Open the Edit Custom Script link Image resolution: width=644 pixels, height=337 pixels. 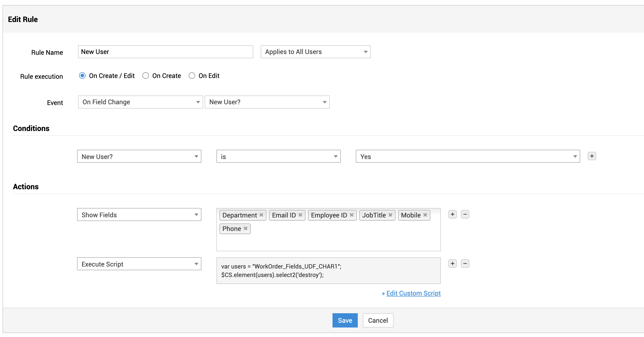pyautogui.click(x=413, y=293)
